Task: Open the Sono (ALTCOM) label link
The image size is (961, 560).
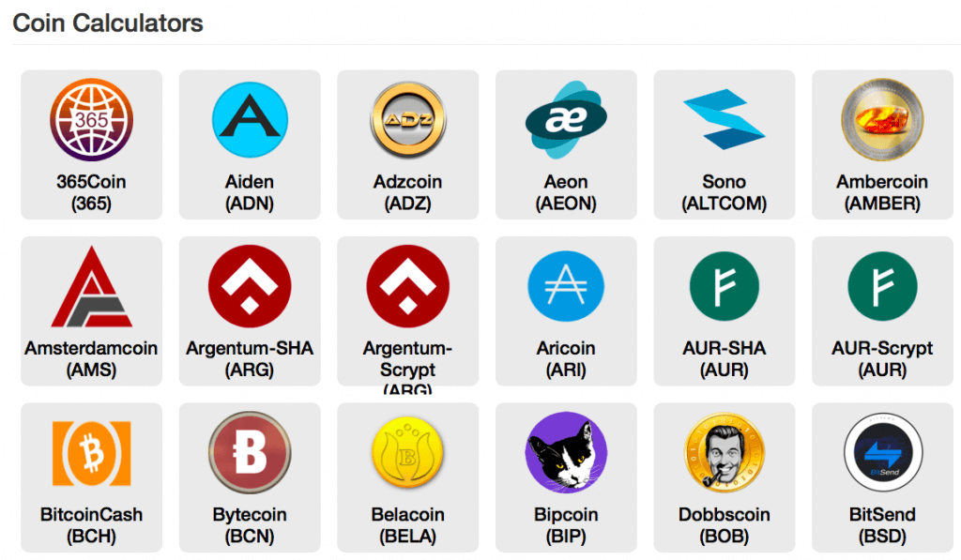Action: point(724,192)
